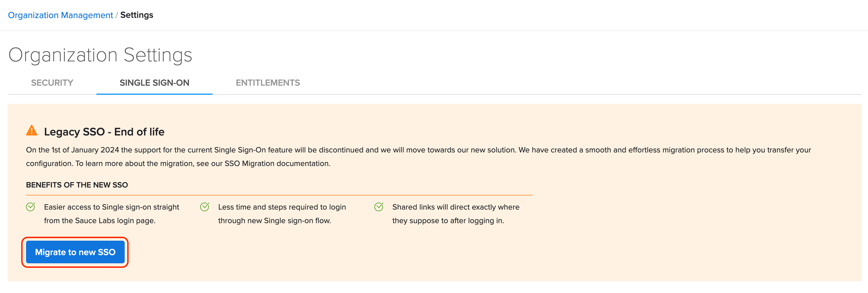
Task: Click the green checkmark beside "Less time and steps"
Action: pyautogui.click(x=204, y=207)
